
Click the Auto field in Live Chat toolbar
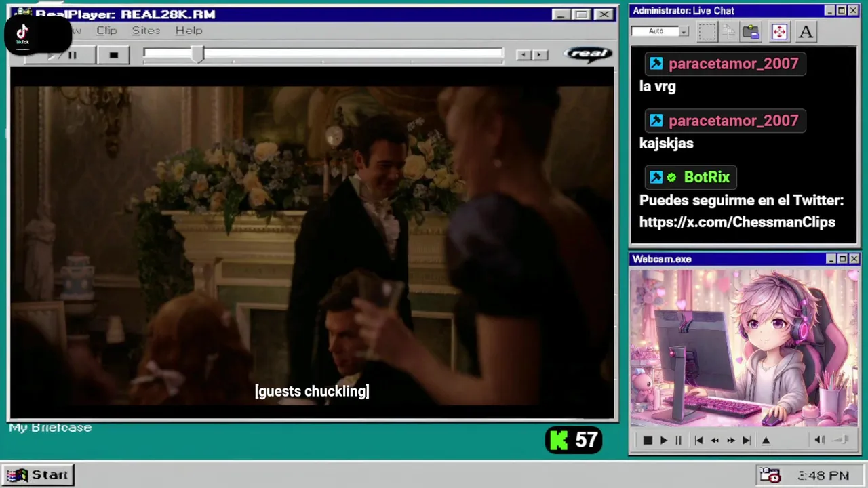pyautogui.click(x=655, y=31)
